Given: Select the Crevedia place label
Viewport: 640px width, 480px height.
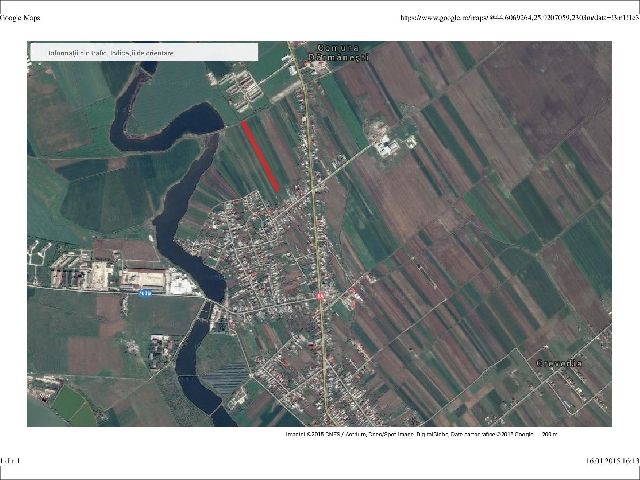Looking at the screenshot, I should click(x=559, y=363).
